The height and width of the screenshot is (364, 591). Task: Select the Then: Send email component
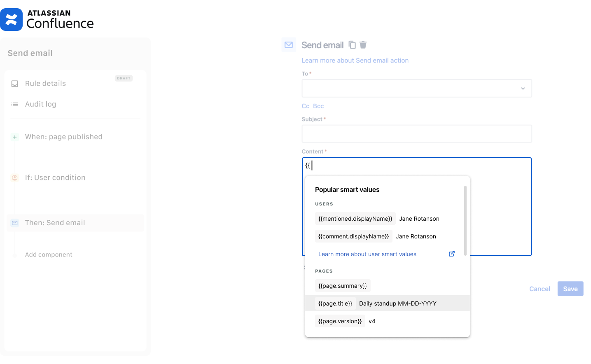coord(55,222)
